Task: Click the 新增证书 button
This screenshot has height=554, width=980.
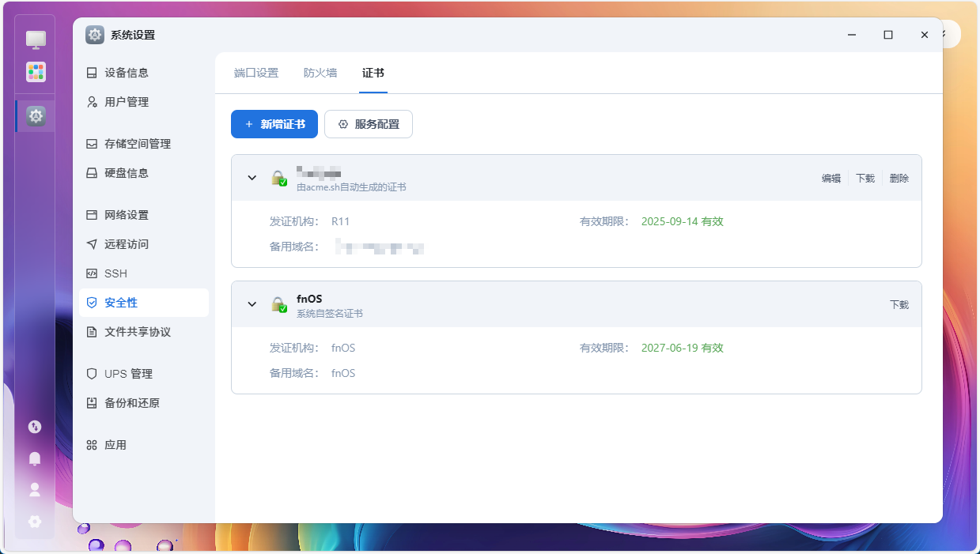Action: click(x=274, y=124)
